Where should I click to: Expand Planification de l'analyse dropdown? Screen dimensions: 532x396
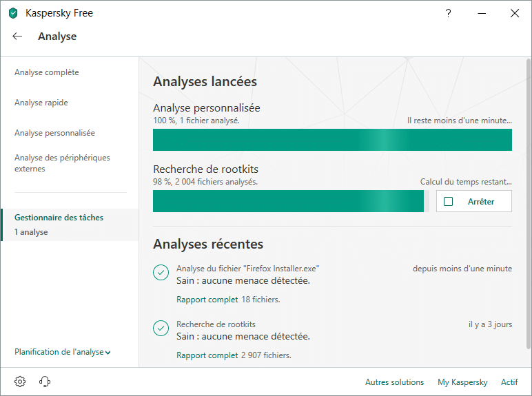tap(63, 352)
